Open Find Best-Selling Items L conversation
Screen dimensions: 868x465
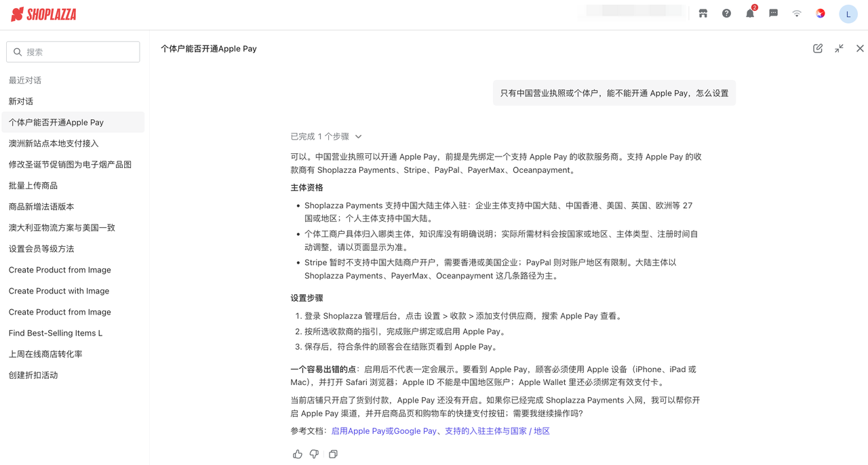(73, 333)
